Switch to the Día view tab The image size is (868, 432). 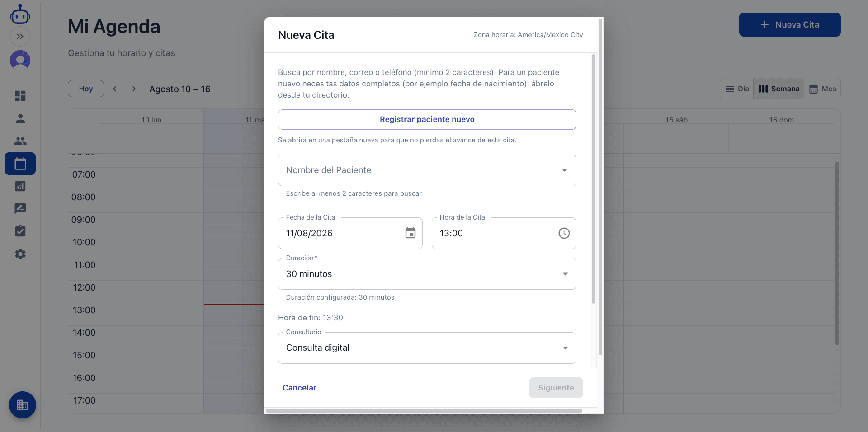[x=737, y=89]
